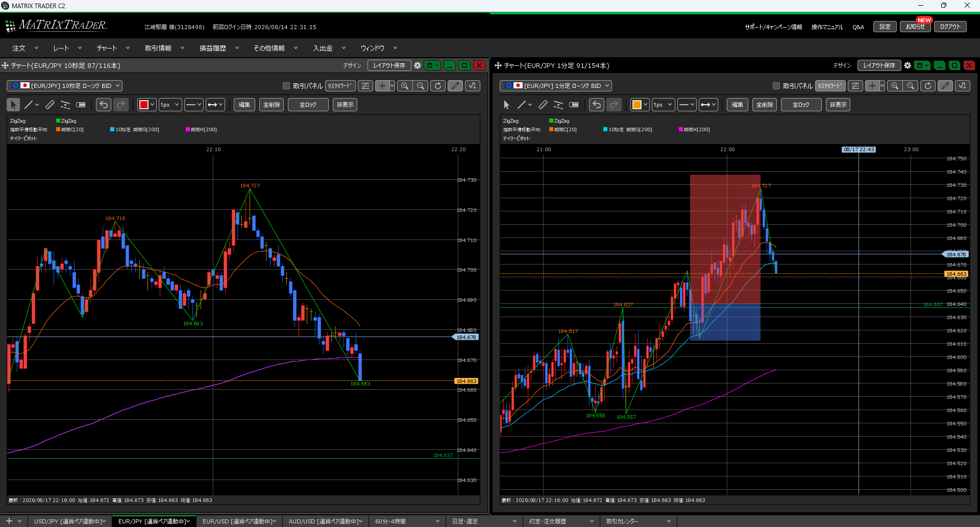Open the 取引情報 menu
The image size is (980, 527).
click(164, 48)
